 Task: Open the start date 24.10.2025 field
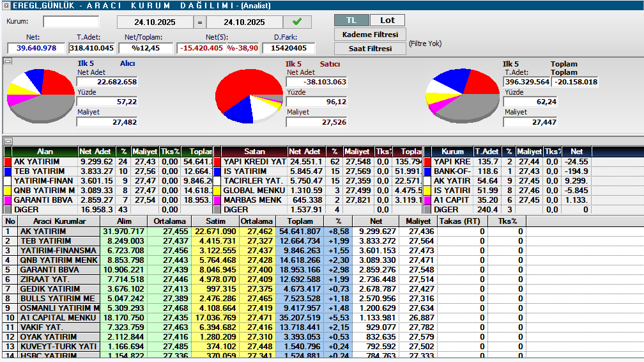point(156,22)
